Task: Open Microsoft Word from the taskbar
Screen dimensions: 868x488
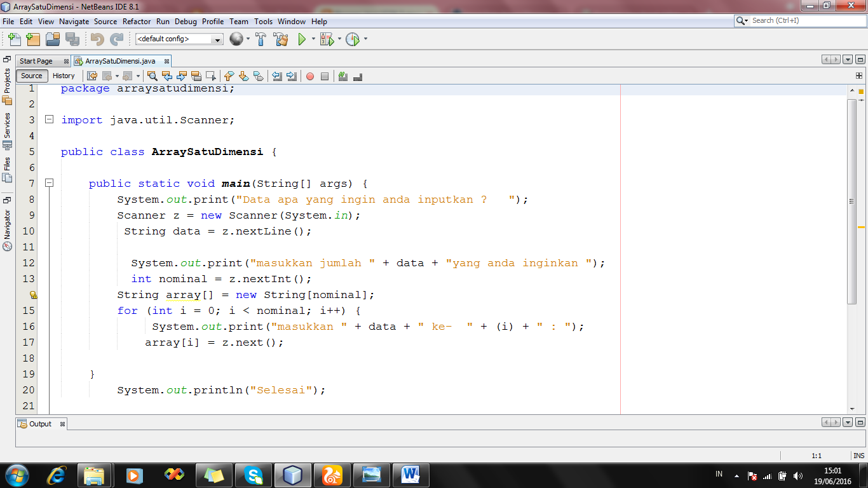Action: 411,475
